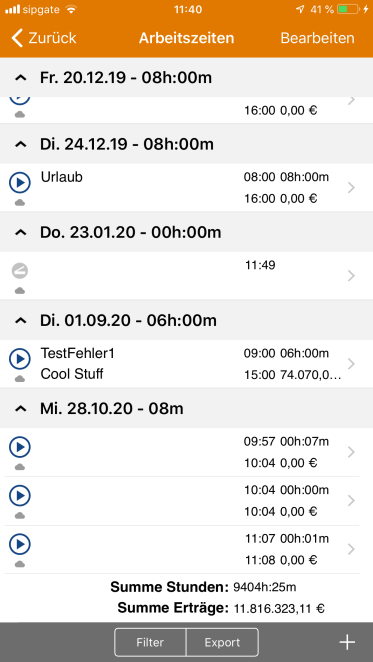Start timer on the TestFehler1 entry
The height and width of the screenshot is (662, 373).
tap(20, 359)
